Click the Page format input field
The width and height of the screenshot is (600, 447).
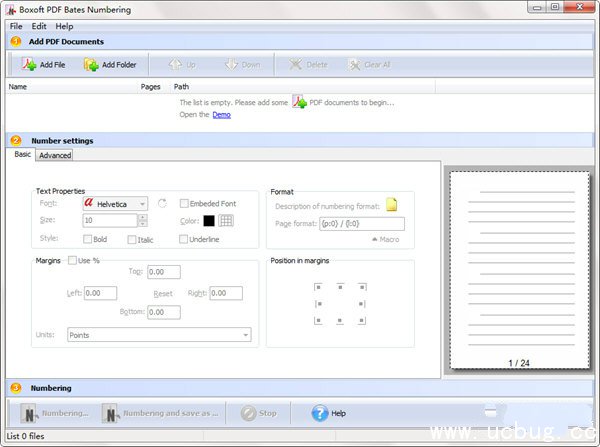click(359, 223)
